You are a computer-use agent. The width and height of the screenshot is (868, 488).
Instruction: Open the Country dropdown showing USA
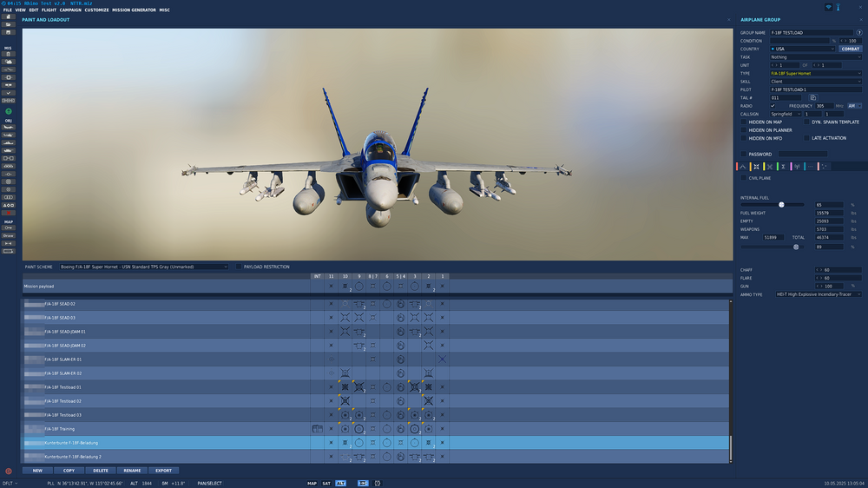801,49
